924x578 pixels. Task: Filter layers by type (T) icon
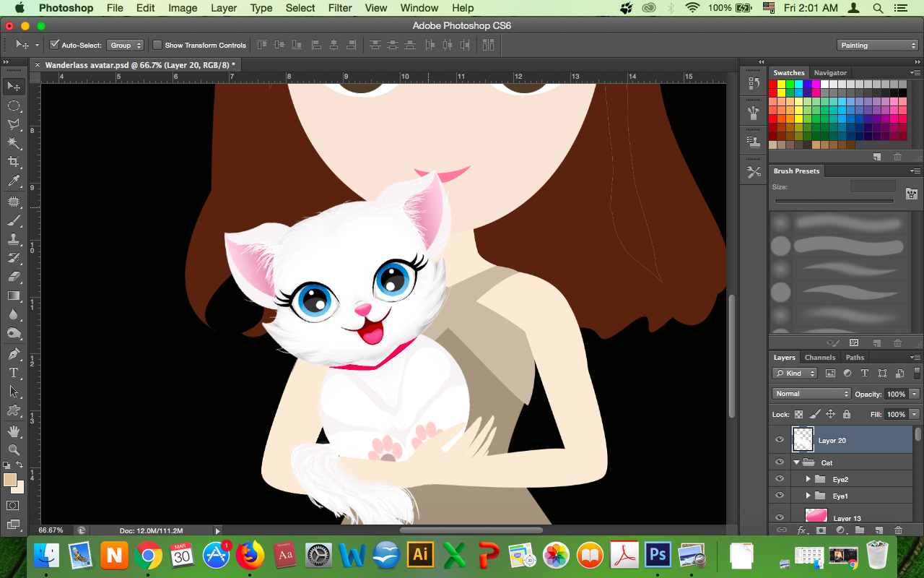point(865,374)
